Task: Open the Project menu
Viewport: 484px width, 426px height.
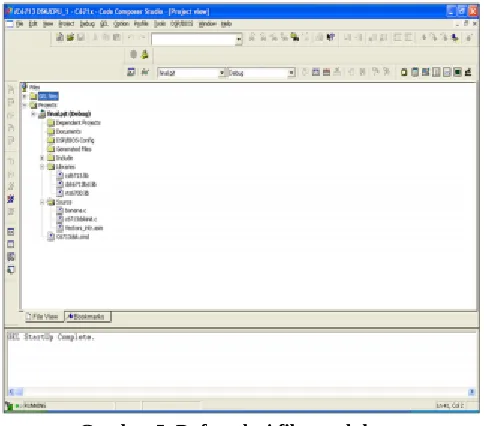Action: (x=66, y=24)
